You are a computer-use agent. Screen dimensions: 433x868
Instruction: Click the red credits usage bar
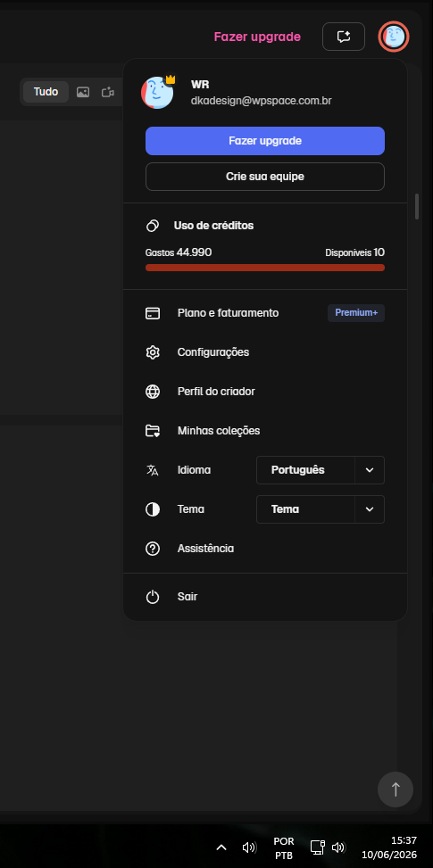265,268
